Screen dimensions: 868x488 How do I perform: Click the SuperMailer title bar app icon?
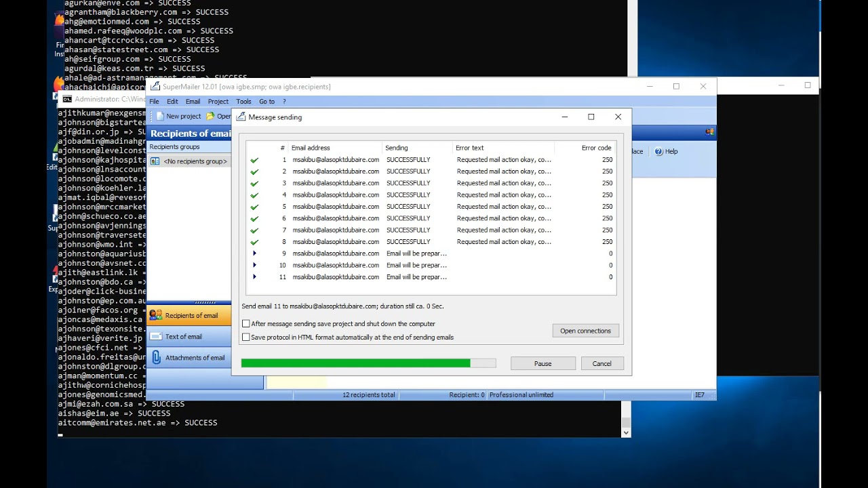[x=155, y=86]
